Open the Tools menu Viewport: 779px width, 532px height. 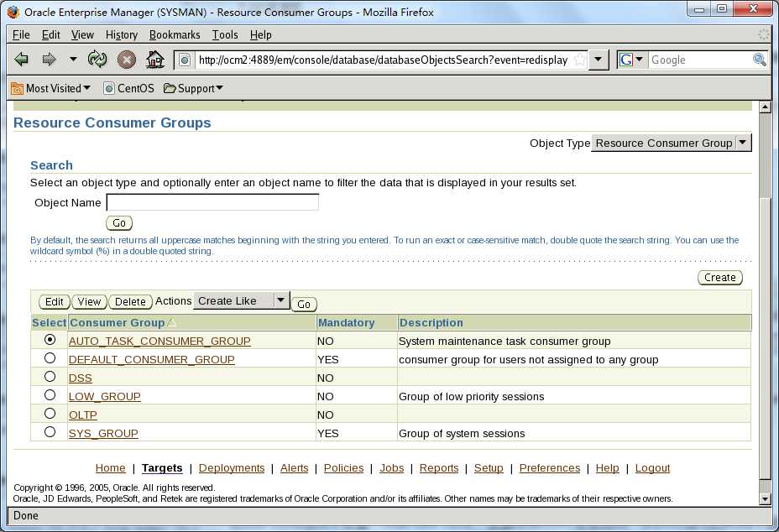pyautogui.click(x=225, y=34)
